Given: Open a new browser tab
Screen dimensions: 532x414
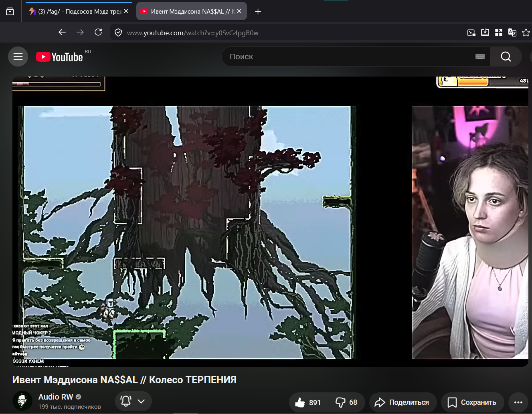Looking at the screenshot, I should pos(258,12).
